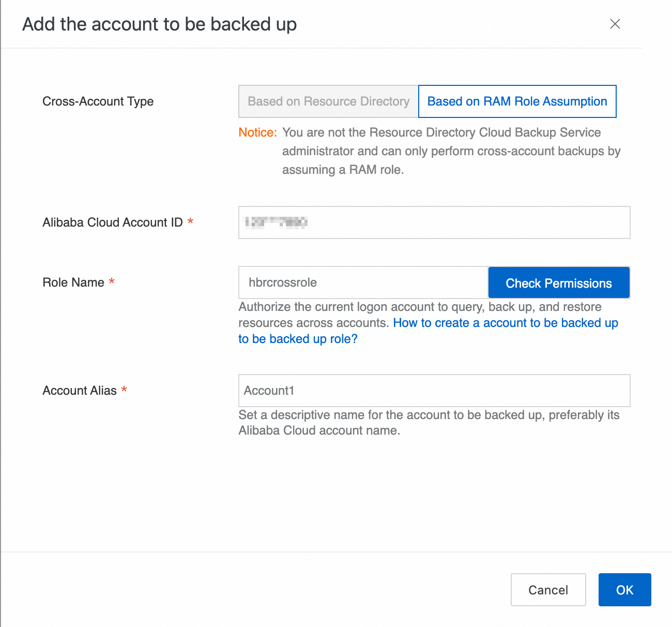Image resolution: width=672 pixels, height=627 pixels.
Task: Click the descriptive name hint under Account Alias
Action: point(429,423)
